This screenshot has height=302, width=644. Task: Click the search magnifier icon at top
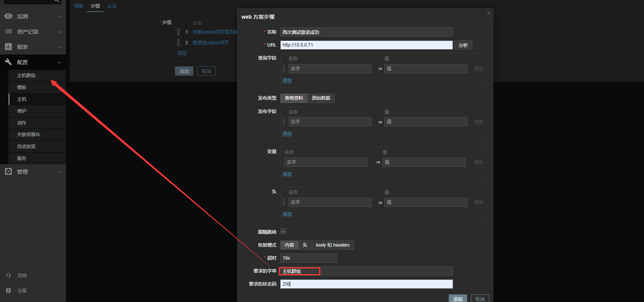[x=57, y=1]
